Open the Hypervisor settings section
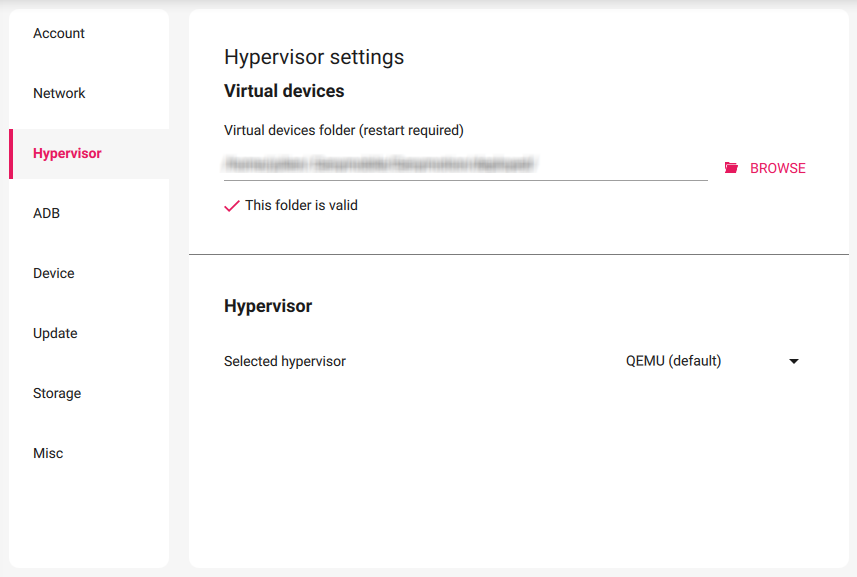This screenshot has height=577, width=857. click(67, 153)
